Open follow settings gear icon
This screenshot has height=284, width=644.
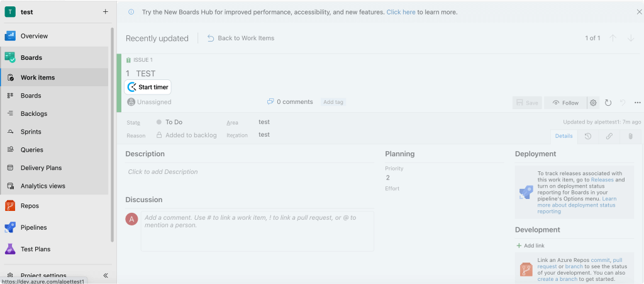[593, 103]
